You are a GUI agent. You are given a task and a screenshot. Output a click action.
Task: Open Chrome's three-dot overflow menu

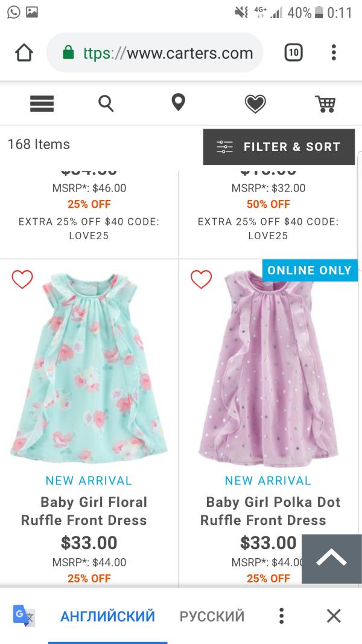(334, 53)
